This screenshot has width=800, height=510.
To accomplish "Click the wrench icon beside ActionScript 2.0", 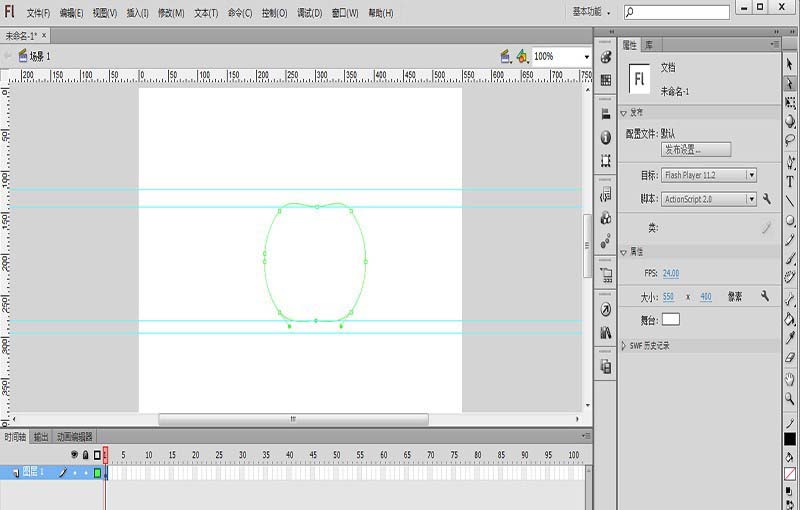I will (x=766, y=199).
